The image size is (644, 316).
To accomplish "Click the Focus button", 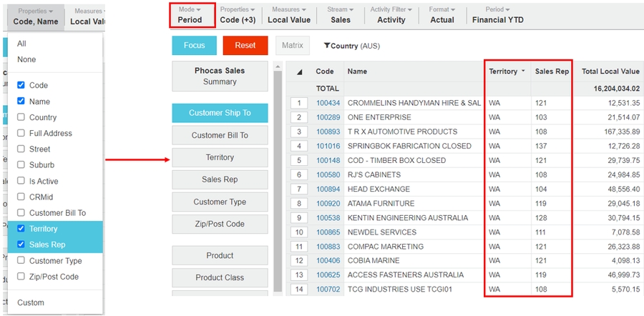I will [x=194, y=45].
